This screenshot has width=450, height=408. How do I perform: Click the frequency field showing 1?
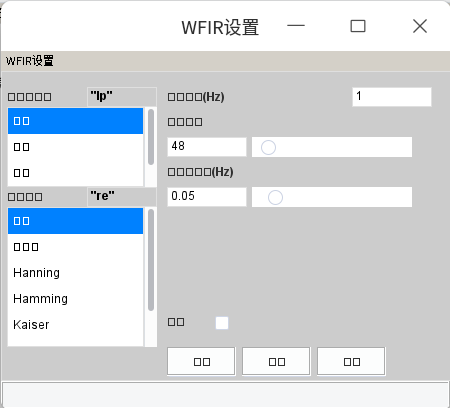392,97
